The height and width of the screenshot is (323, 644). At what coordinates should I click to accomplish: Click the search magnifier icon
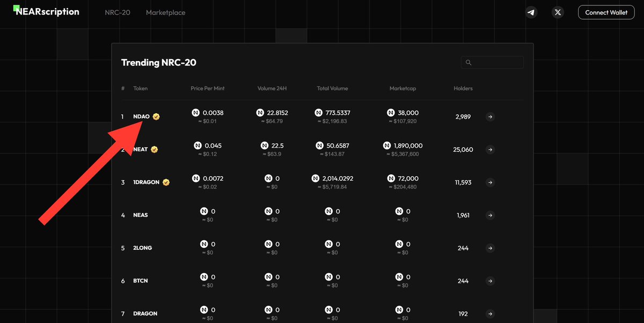(469, 63)
